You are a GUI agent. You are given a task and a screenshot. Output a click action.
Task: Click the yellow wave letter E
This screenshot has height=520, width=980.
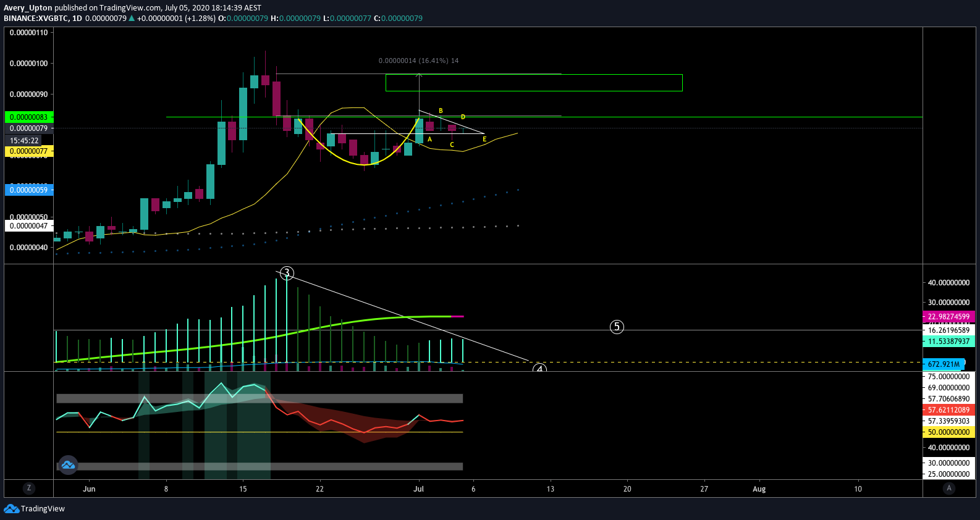[484, 140]
